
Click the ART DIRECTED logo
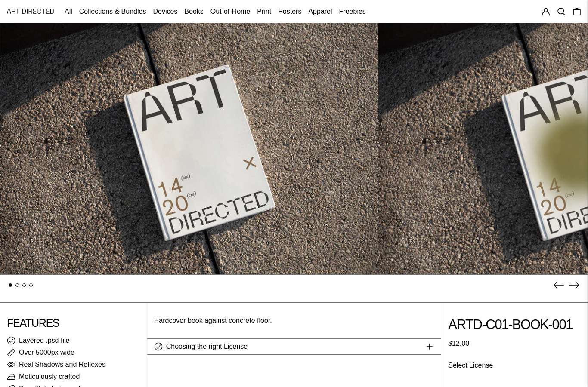31,11
